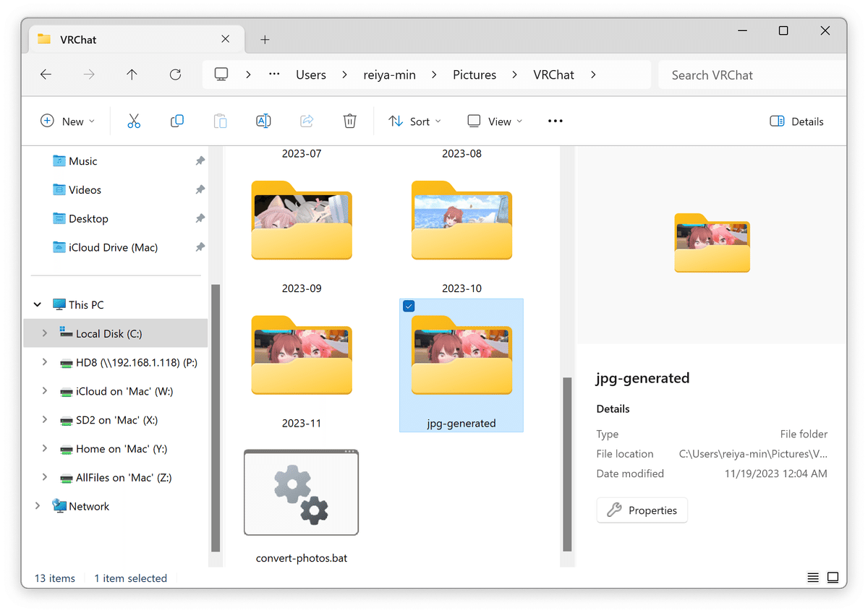Click the Copy icon in toolbar
868x613 pixels.
(177, 121)
